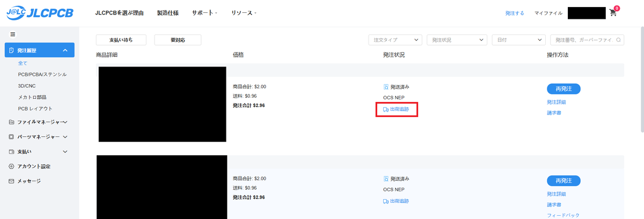The image size is (644, 219).
Task: Click 再発注 for the second order
Action: [563, 181]
